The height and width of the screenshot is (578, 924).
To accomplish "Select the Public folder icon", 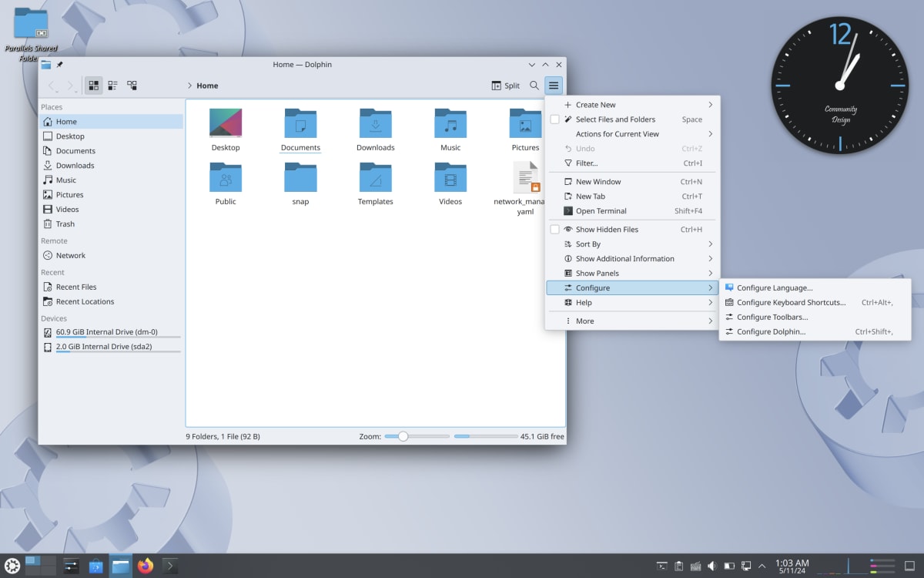I will (226, 177).
